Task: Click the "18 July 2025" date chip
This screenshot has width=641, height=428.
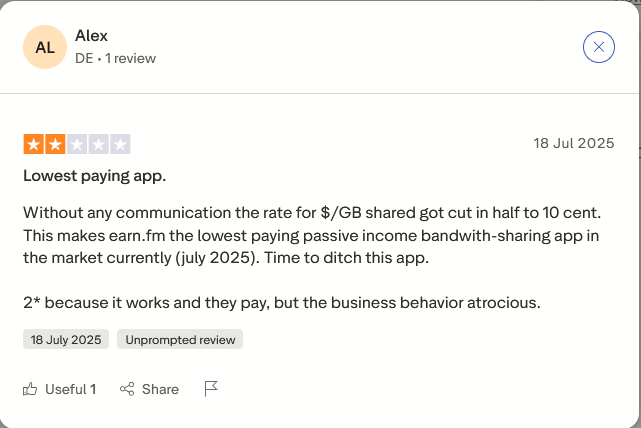Action: click(x=66, y=339)
